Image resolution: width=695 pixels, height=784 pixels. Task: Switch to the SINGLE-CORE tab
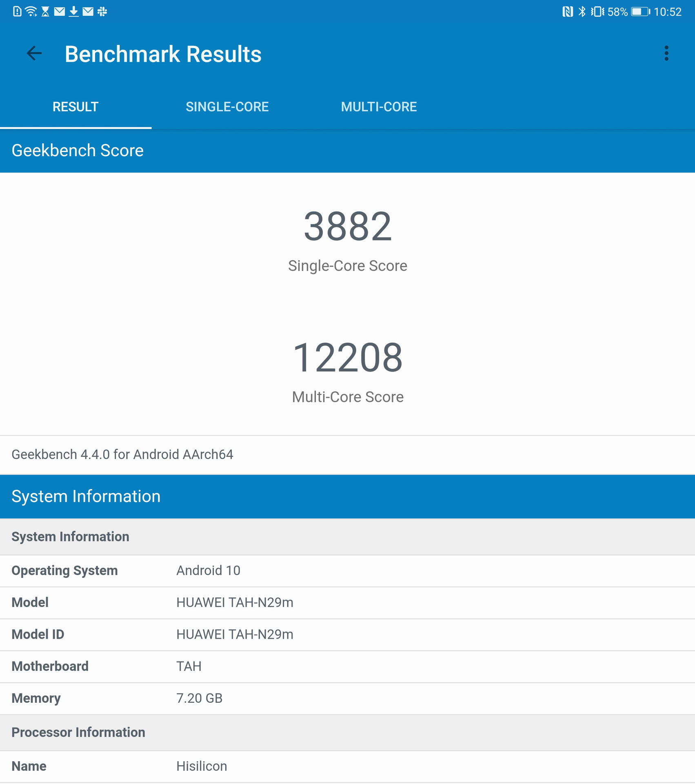[x=227, y=107]
